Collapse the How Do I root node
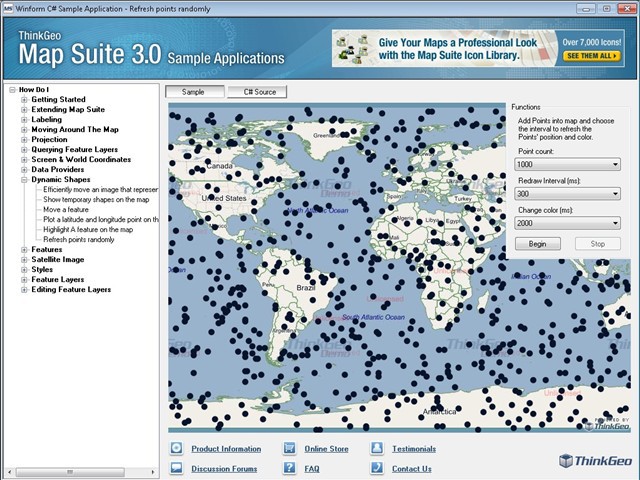This screenshot has height=480, width=640. pos(12,89)
